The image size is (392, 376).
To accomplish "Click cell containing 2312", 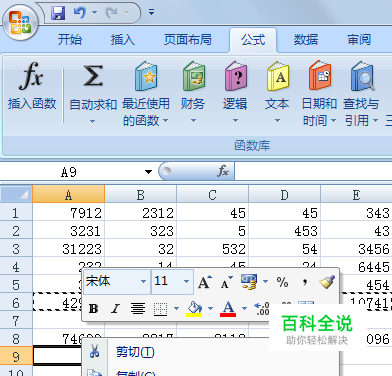I will click(x=141, y=213).
